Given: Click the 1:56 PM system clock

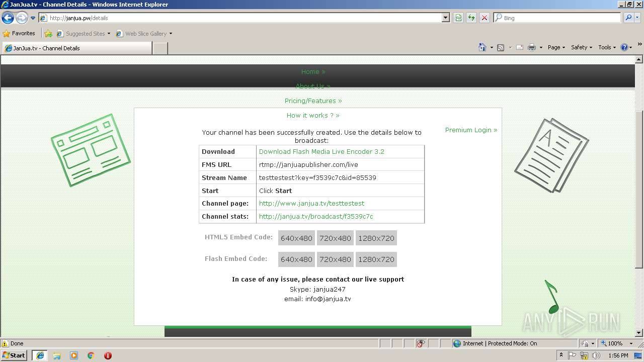Looking at the screenshot, I should pyautogui.click(x=618, y=355).
